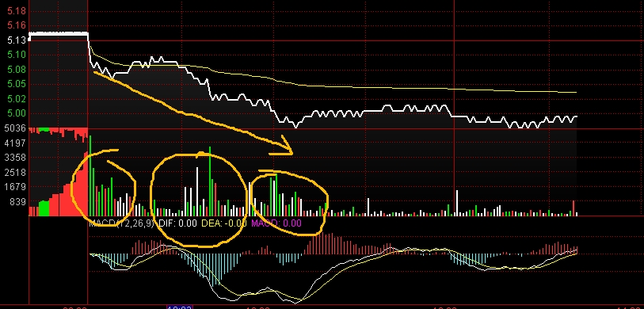The width and height of the screenshot is (644, 309).
Task: Click the 5.10 price axis label
Action: (17, 55)
